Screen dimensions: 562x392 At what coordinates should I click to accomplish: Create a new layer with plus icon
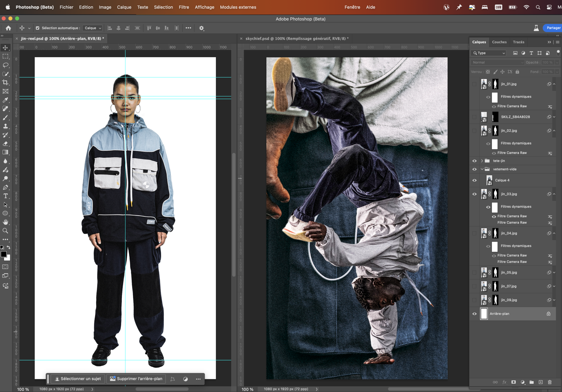click(541, 382)
